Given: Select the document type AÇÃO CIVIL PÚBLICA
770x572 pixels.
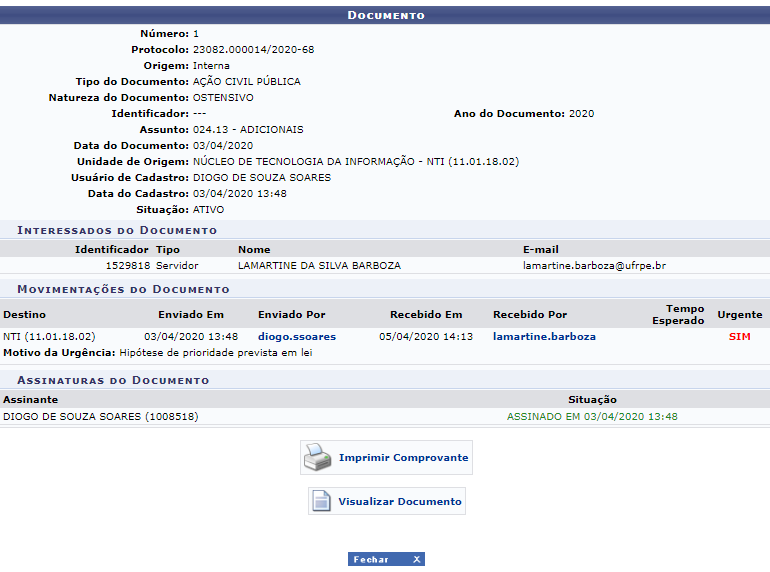Looking at the screenshot, I should 247,82.
